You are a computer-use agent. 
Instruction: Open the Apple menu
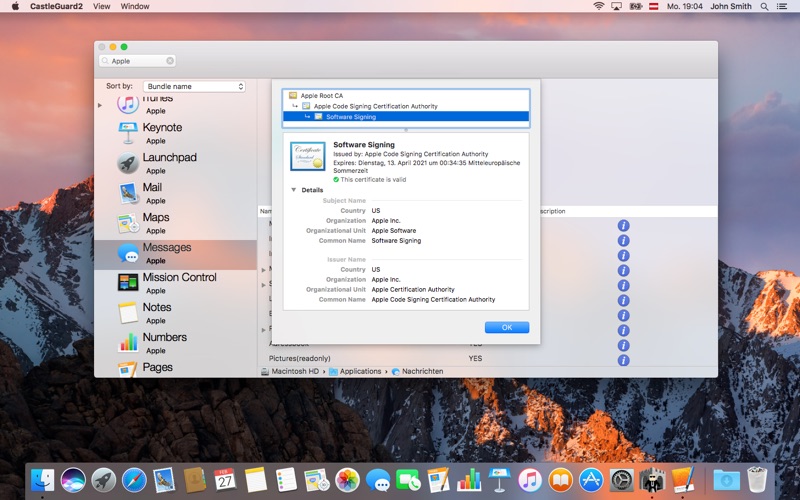tap(15, 6)
